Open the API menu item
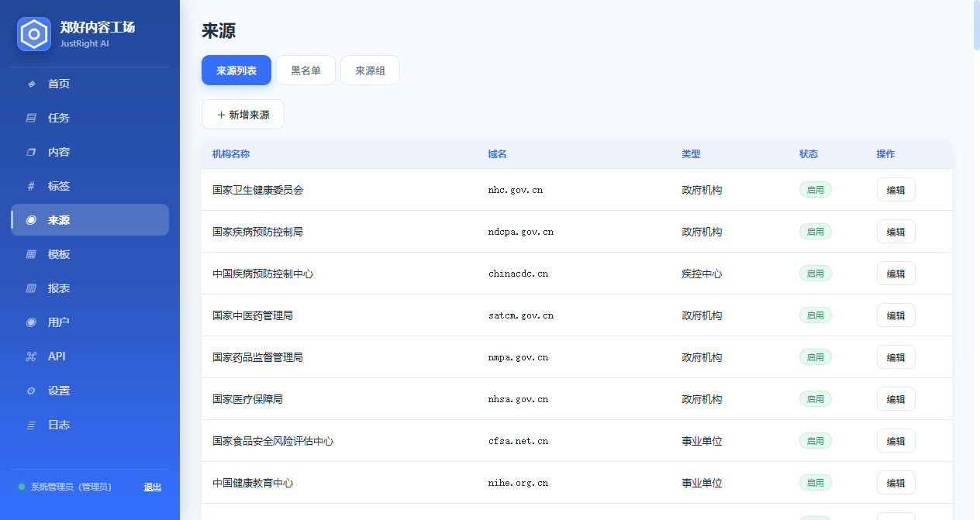Screen dimensions: 980x520 (x=90, y=356)
